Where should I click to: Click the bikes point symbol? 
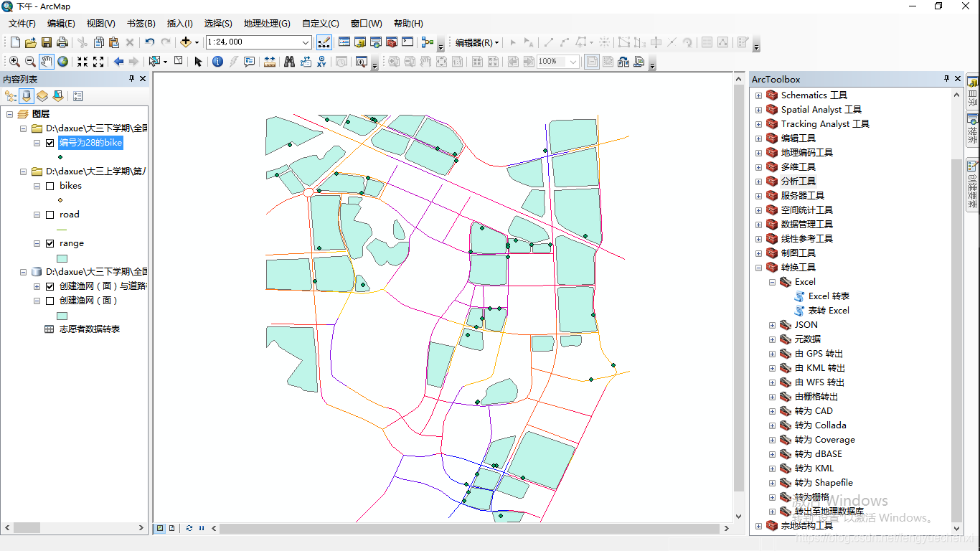pos(60,200)
